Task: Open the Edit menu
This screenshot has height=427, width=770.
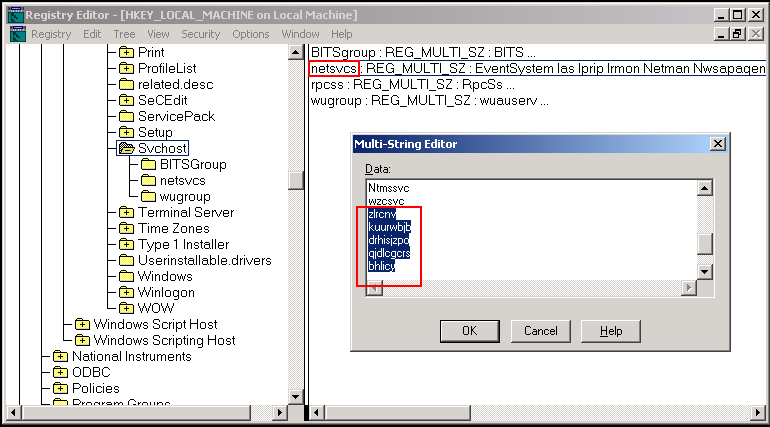Action: [92, 34]
